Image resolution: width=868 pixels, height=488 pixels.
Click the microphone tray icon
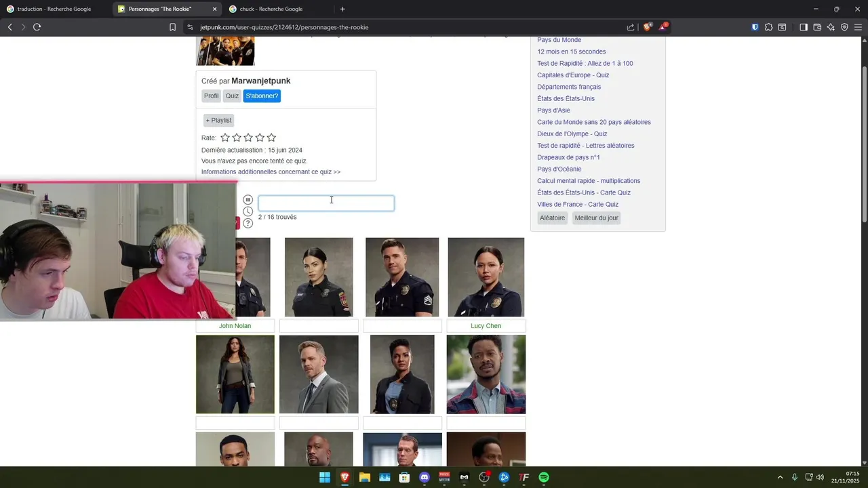tap(795, 477)
